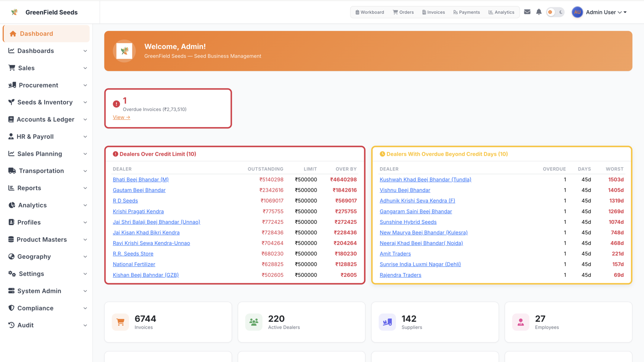Open dealer Kushwah Khad Beej Bhandar (Tundla)

[425, 180]
